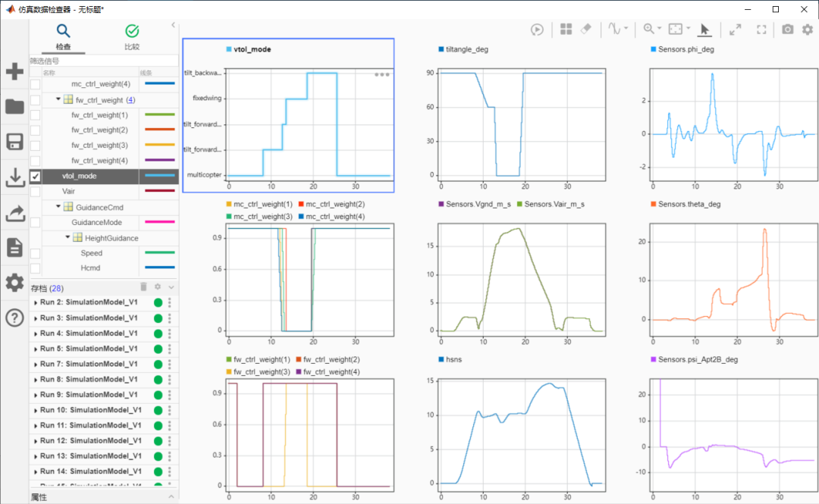Viewport: 819px width, 504px height.
Task: Click the circular play button in the toolbar
Action: [537, 30]
